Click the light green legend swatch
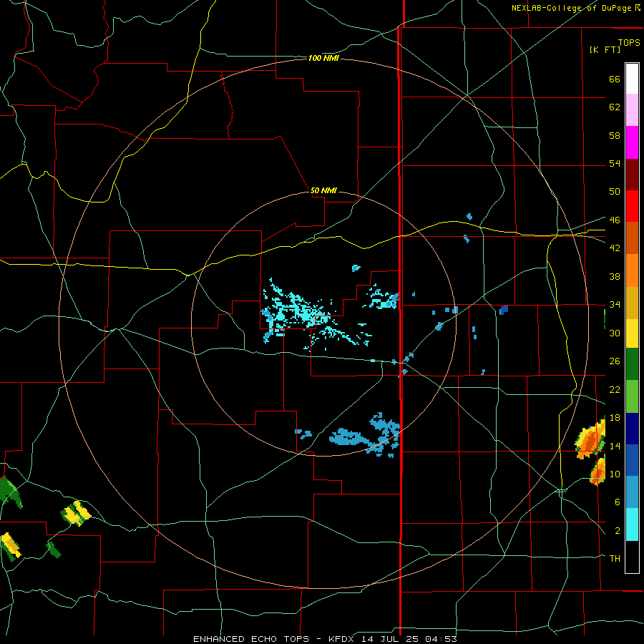Viewport: 644px width, 644px height. 632,396
